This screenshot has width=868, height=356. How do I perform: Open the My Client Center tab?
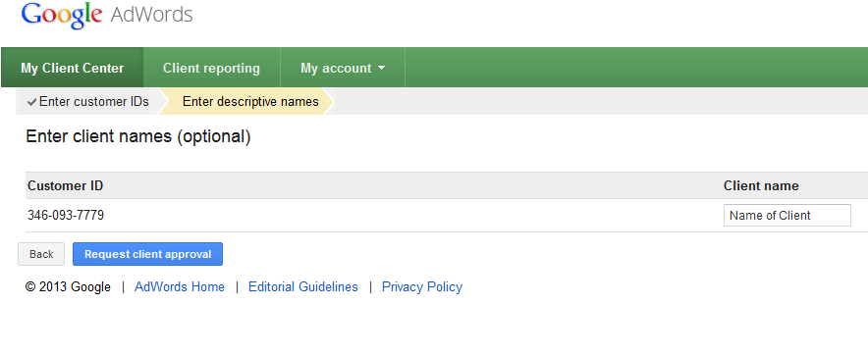73,68
